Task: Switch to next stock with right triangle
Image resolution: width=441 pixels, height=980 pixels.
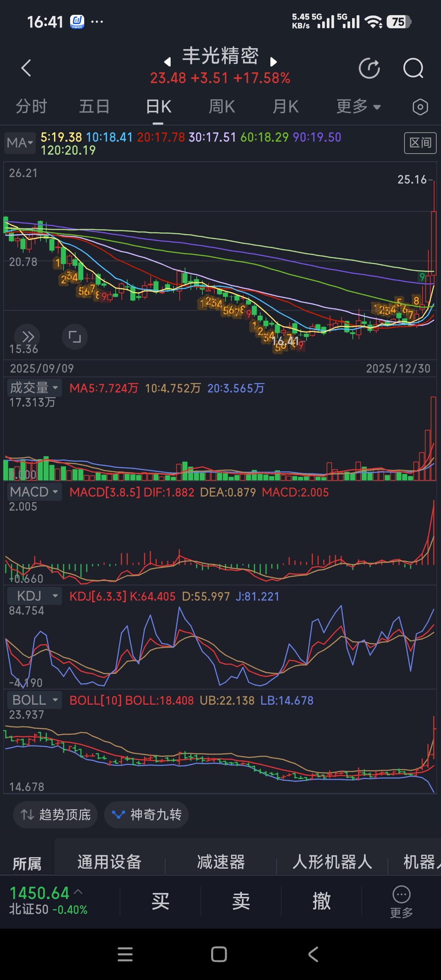Action: (273, 62)
